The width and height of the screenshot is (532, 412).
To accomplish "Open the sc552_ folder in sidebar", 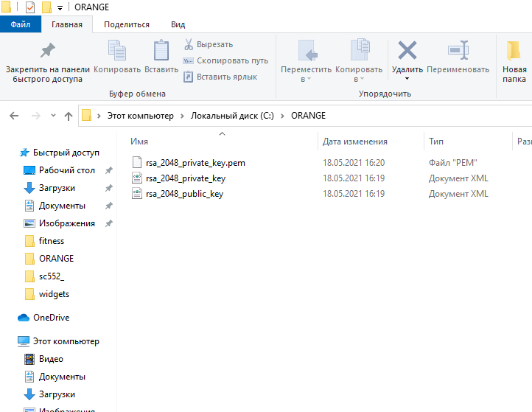I will click(52, 276).
